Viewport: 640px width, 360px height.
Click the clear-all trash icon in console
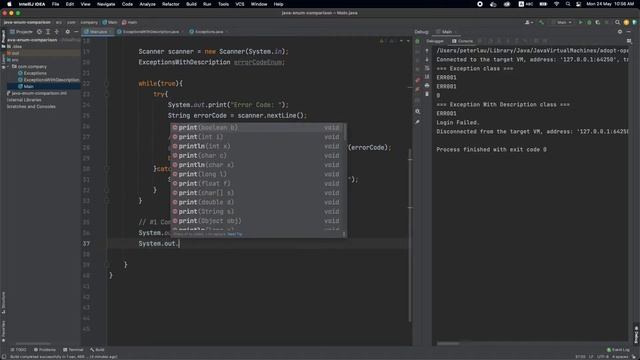pyautogui.click(x=427, y=94)
